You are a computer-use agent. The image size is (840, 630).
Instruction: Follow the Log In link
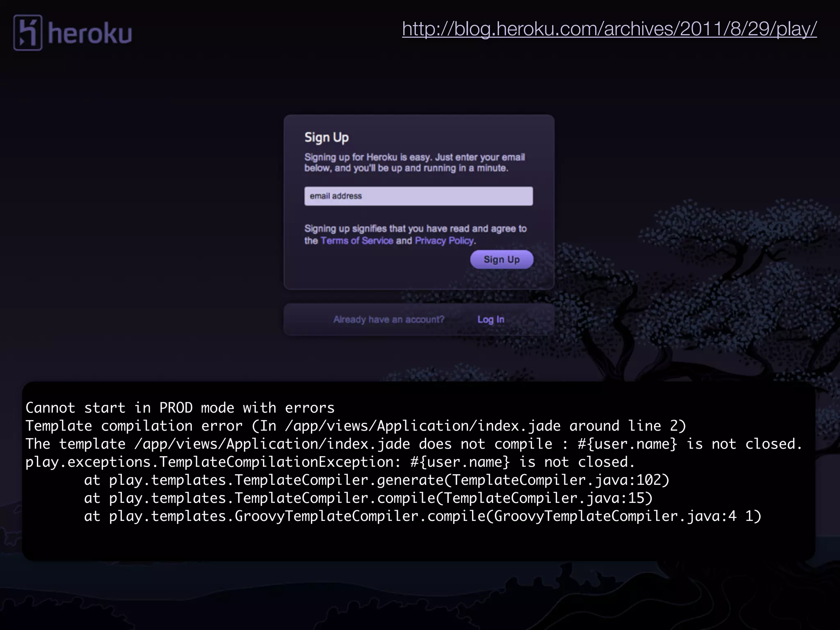[491, 320]
